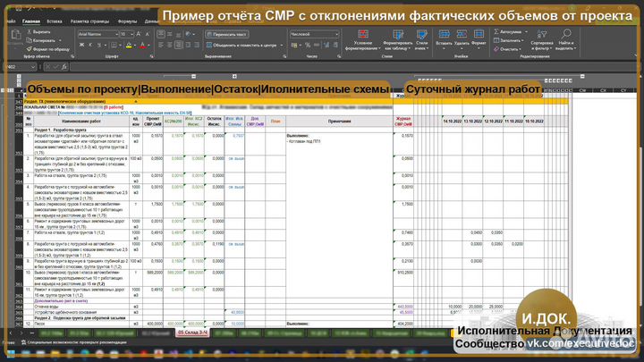Apply percent style

[308, 46]
